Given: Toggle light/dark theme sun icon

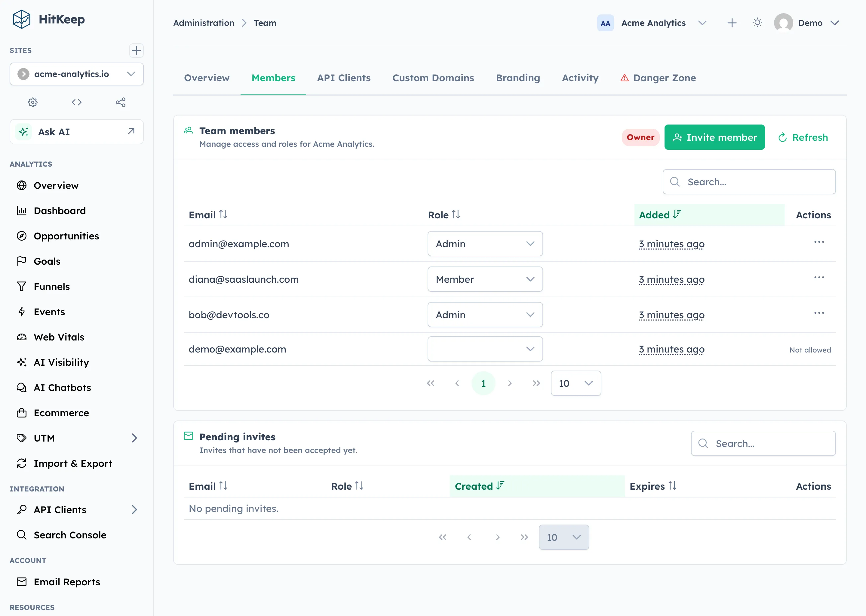Looking at the screenshot, I should 757,23.
